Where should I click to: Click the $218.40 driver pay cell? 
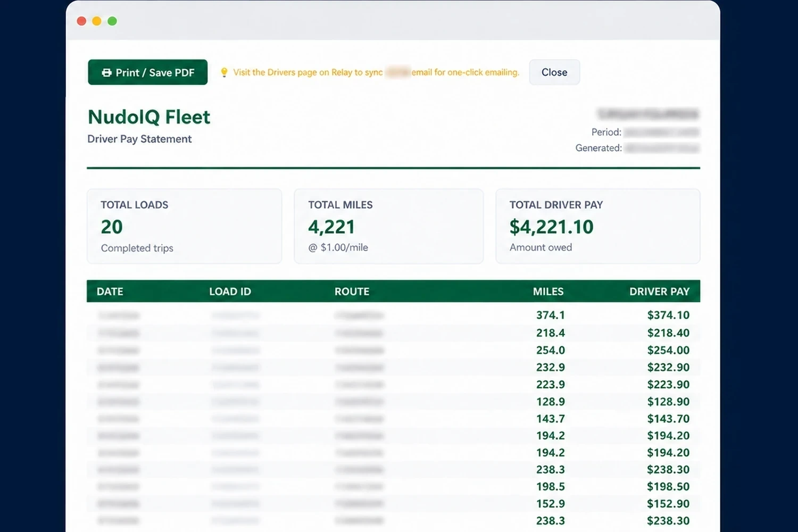coord(668,333)
